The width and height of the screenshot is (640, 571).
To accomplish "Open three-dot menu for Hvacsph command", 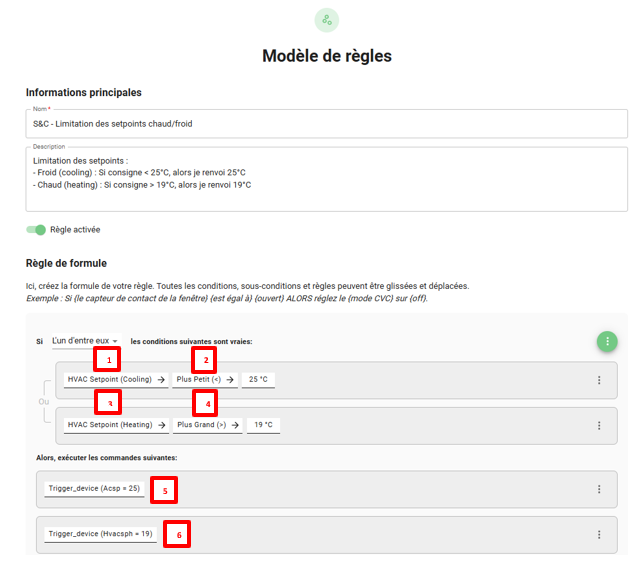I will click(599, 534).
